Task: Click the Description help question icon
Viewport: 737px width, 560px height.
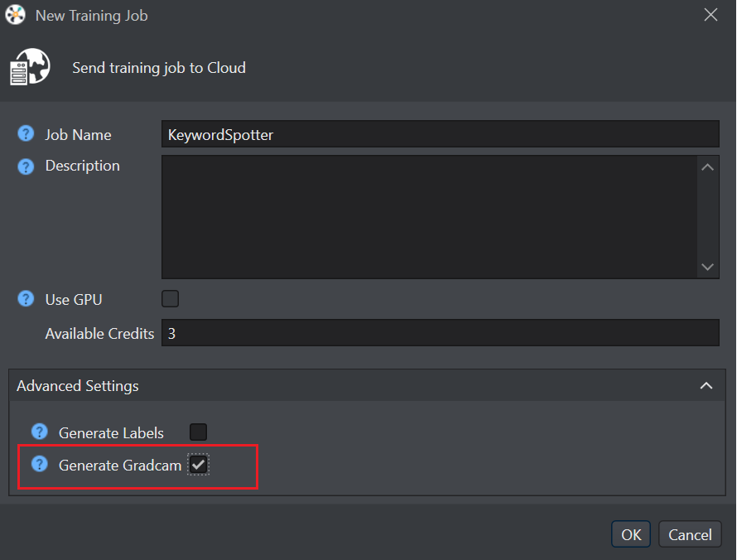Action: 26,166
